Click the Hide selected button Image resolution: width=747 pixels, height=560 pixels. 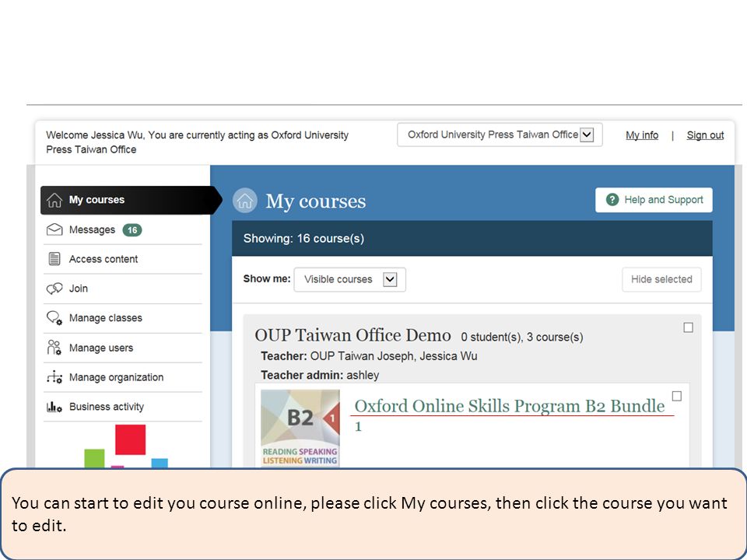click(661, 279)
